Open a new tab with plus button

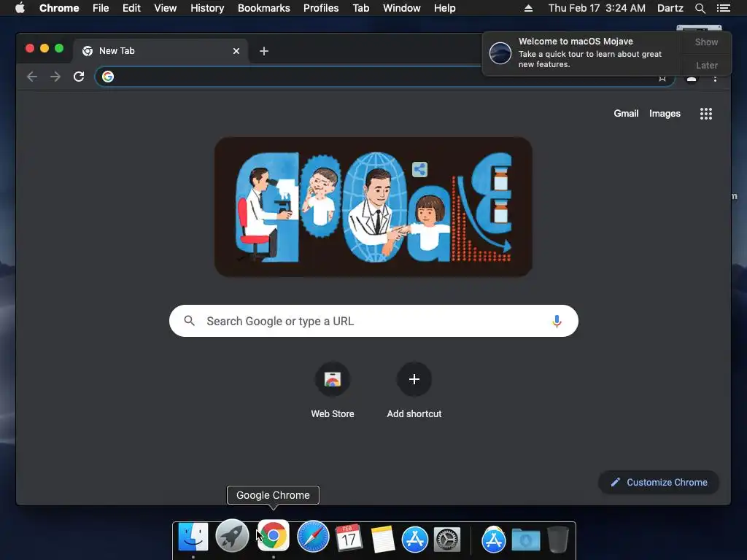click(264, 51)
